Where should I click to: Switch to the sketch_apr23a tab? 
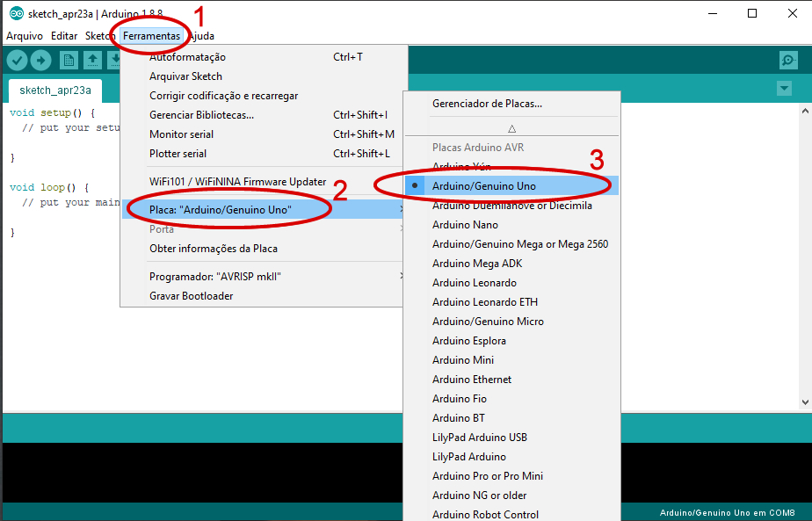pyautogui.click(x=54, y=90)
